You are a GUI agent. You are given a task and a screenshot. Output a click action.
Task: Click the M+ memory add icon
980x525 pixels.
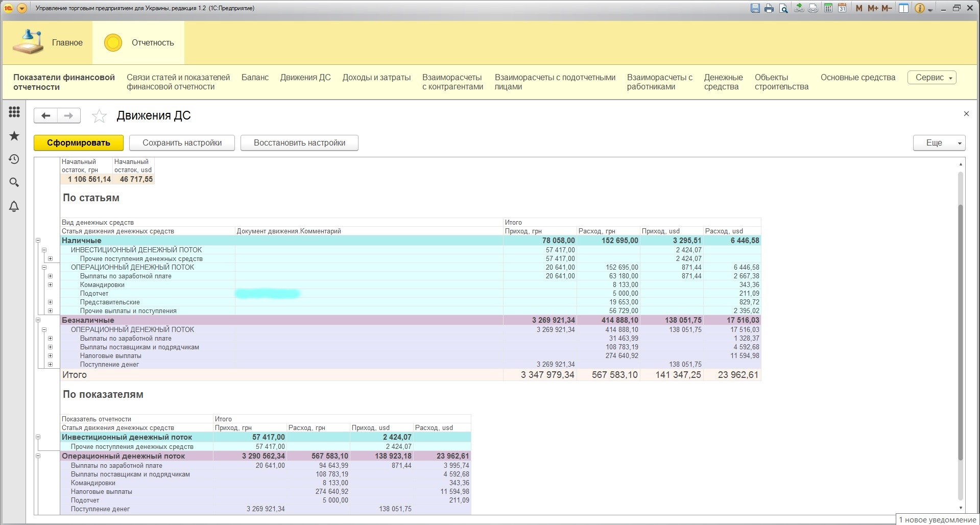873,8
